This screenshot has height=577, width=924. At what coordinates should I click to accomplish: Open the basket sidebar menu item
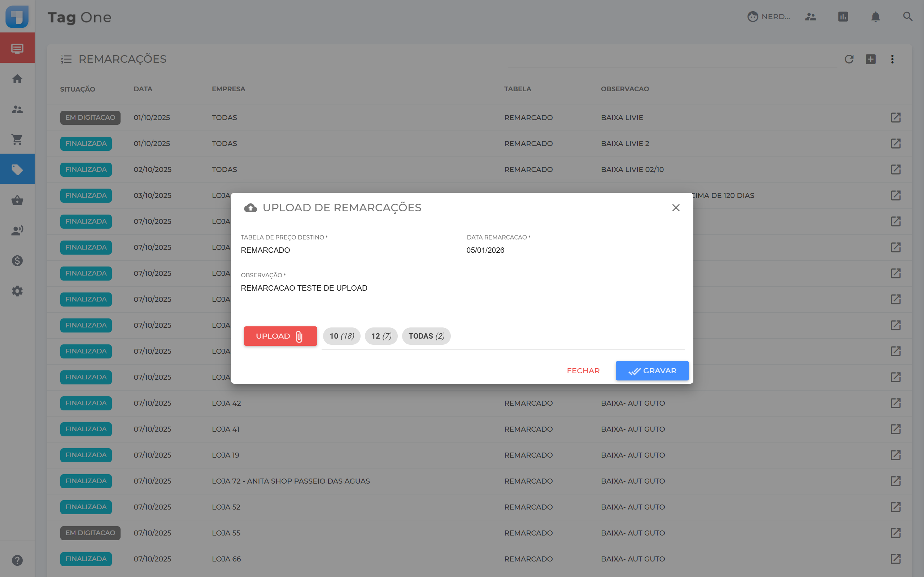[x=17, y=200]
